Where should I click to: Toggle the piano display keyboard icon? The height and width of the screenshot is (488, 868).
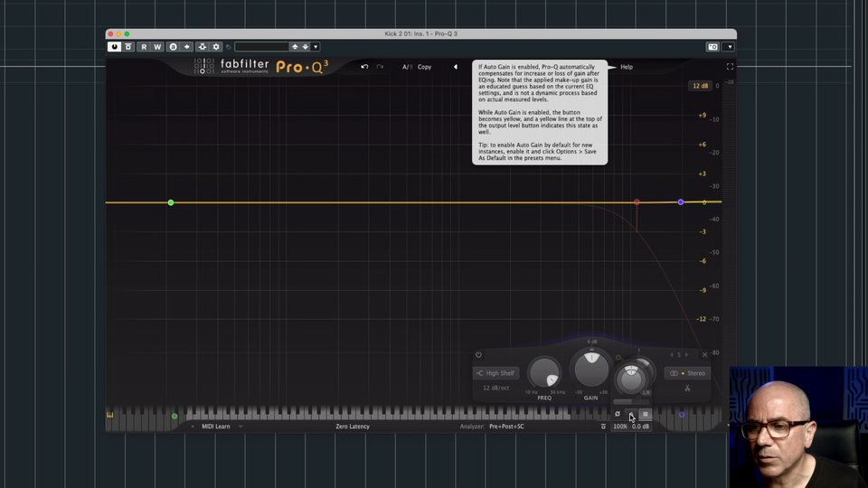coord(109,415)
